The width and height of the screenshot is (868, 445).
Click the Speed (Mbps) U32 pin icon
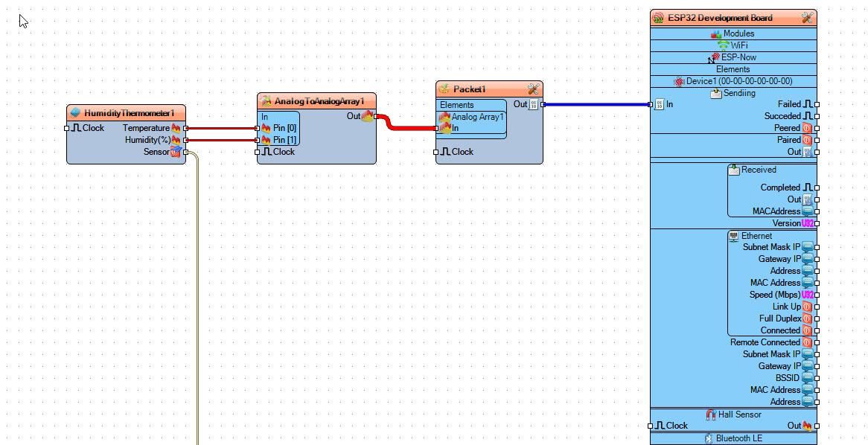click(x=808, y=295)
